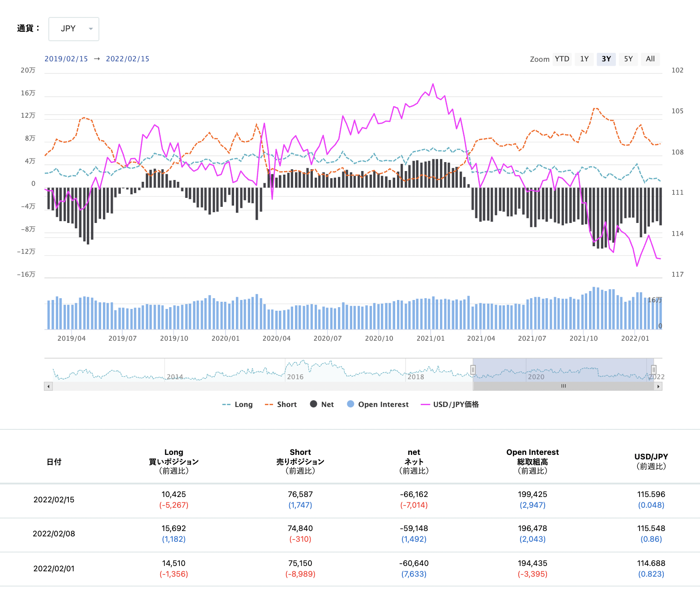Click the navigator scrollbar thumb
Image resolution: width=700 pixels, height=591 pixels.
pos(563,386)
